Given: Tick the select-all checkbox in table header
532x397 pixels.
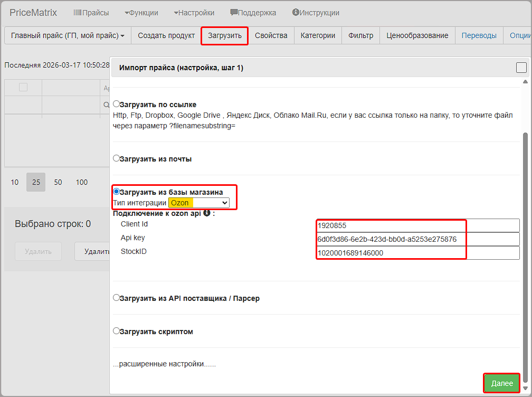Looking at the screenshot, I should [23, 88].
